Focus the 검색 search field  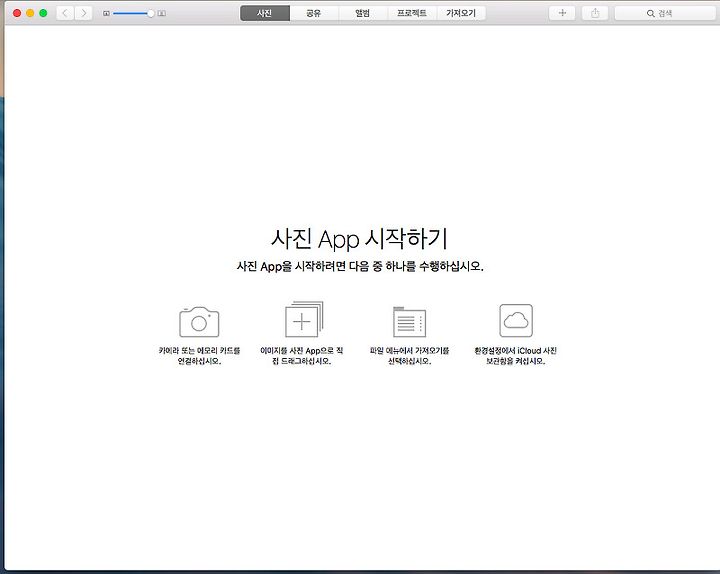pos(665,13)
